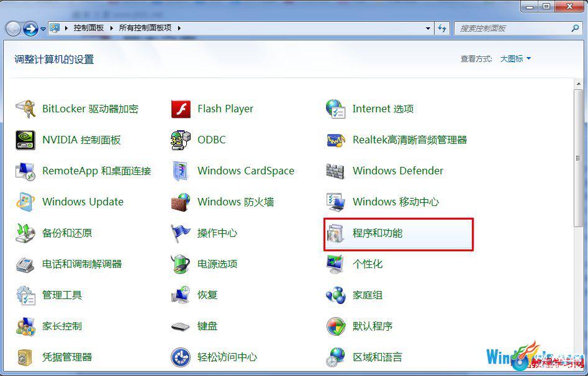588x376 pixels.
Task: Click the vertical scrollbar thumb
Action: (578, 158)
